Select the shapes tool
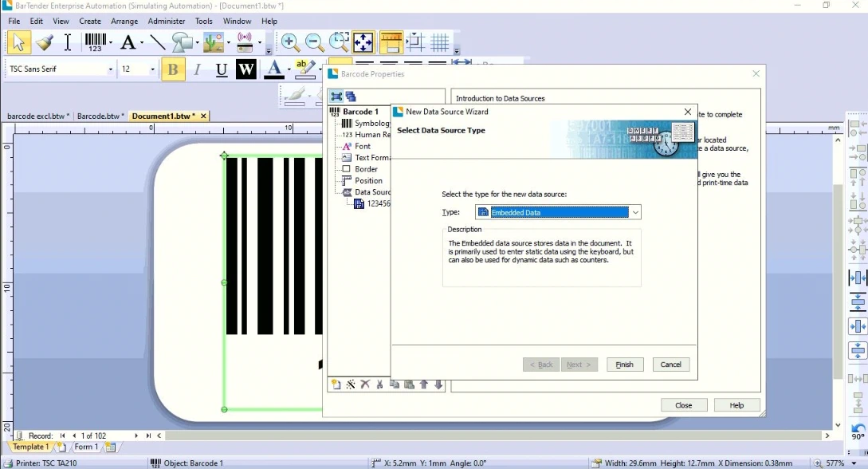Viewport: 868px width, 469px height. (182, 42)
